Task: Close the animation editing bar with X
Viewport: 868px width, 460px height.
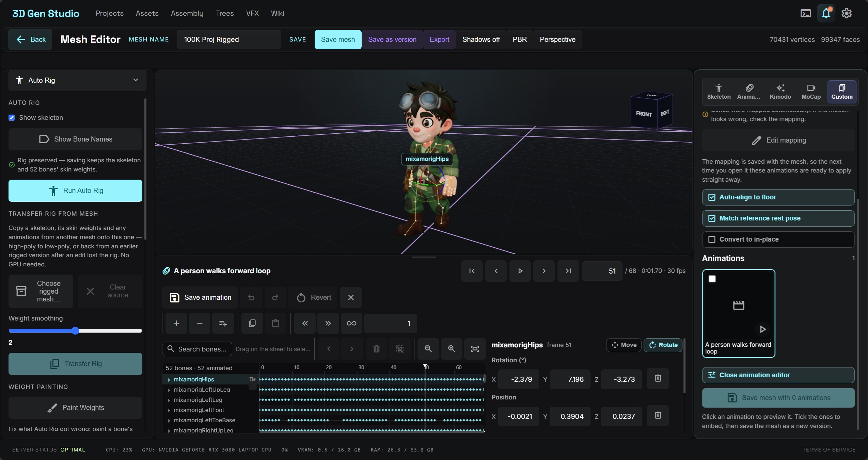Action: pyautogui.click(x=351, y=297)
